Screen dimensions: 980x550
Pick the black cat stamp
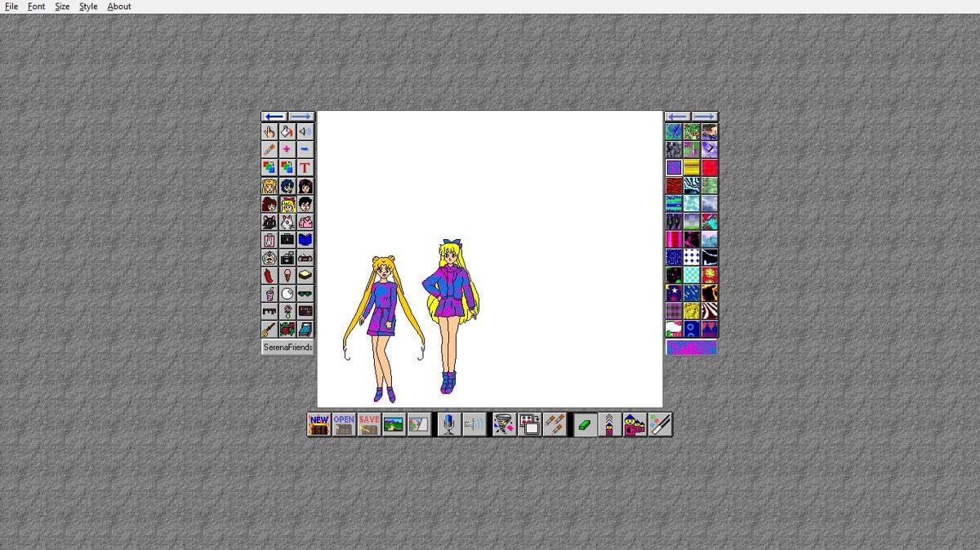click(x=269, y=221)
